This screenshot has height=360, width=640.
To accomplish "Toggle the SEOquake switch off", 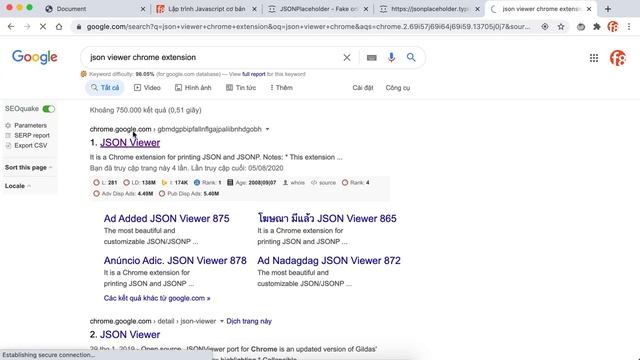I will tap(49, 109).
